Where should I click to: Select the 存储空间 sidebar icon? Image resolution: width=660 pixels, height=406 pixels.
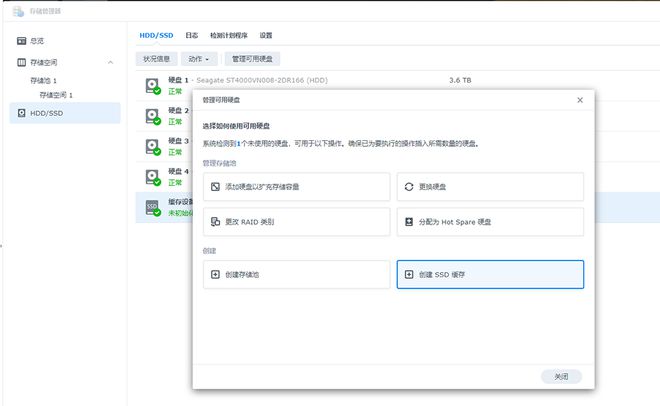click(21, 62)
